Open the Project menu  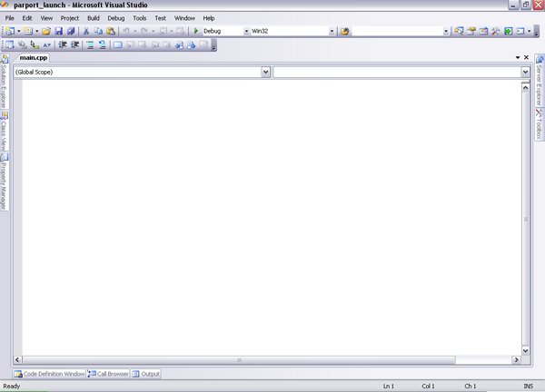70,18
